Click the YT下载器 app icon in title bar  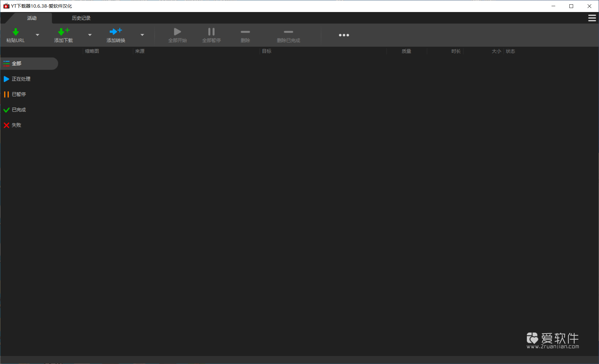click(x=6, y=6)
